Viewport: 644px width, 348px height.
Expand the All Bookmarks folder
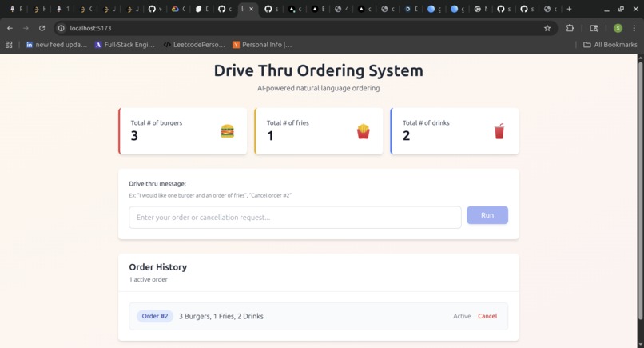pyautogui.click(x=610, y=45)
